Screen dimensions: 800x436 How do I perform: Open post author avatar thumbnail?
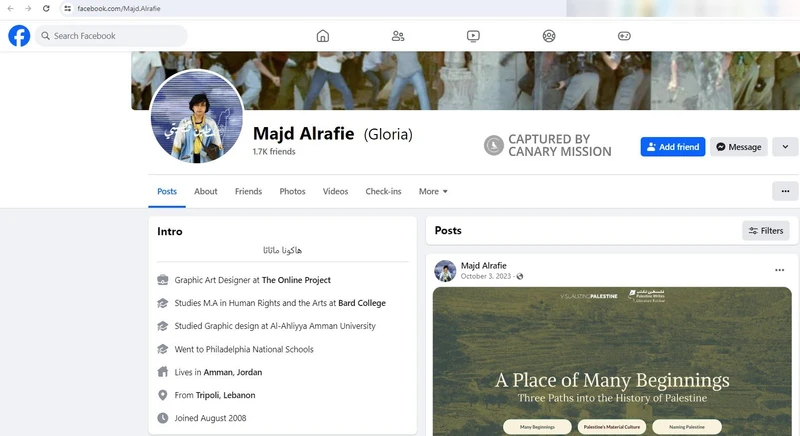445,271
